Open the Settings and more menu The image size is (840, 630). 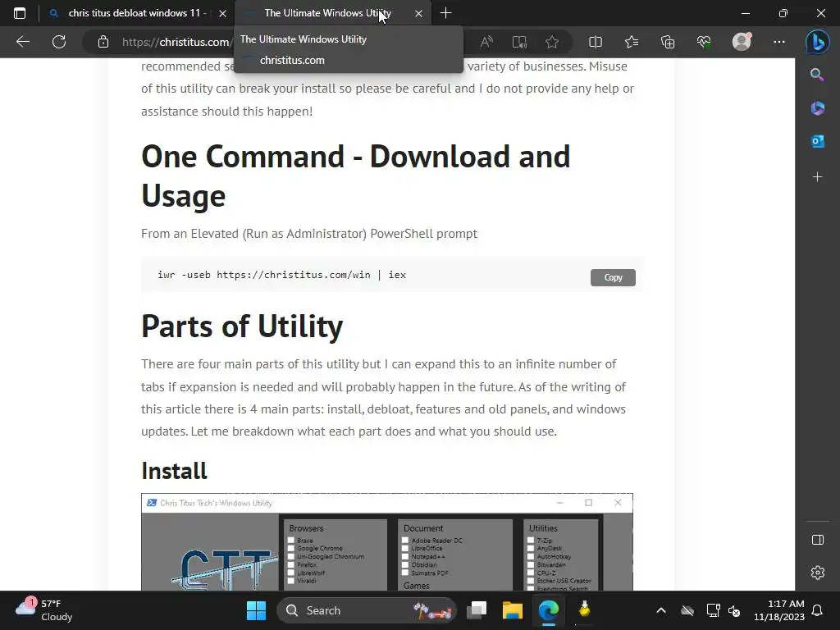[779, 42]
